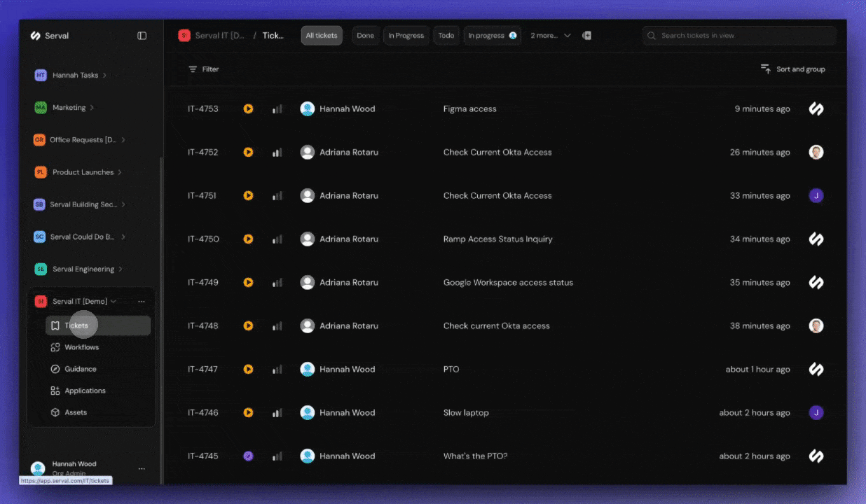Click the Serval assignee icon on IT-4750

[816, 239]
